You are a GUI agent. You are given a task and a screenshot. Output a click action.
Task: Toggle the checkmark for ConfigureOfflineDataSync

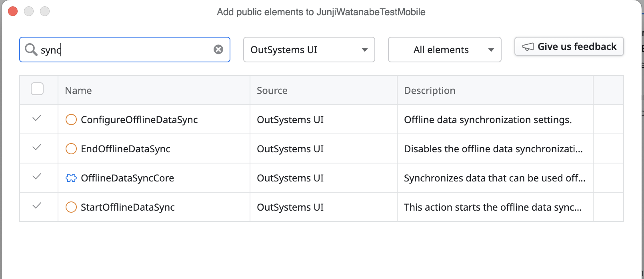[37, 118]
